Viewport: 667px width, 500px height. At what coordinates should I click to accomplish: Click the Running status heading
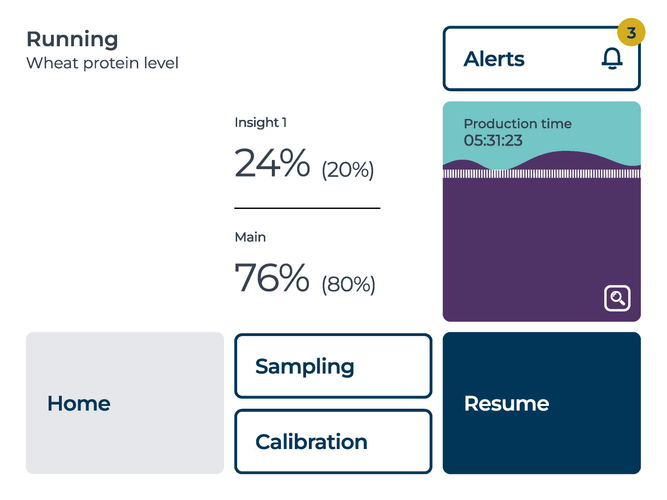pos(72,39)
